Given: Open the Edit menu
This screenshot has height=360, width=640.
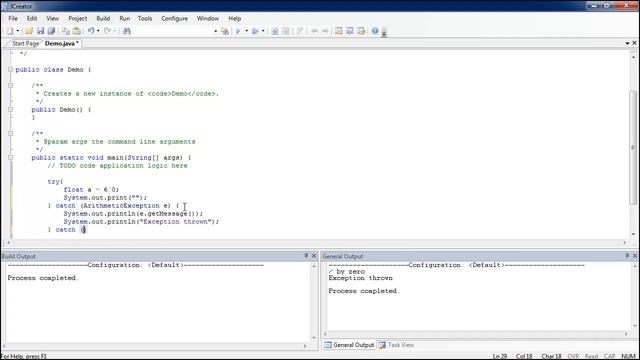Looking at the screenshot, I should (32, 18).
